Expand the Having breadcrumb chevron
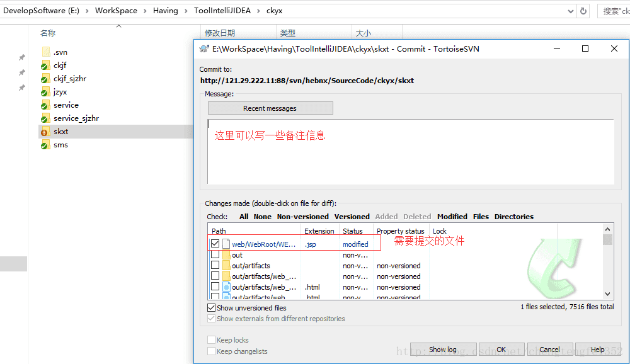Screen dimensions: 630x364 tap(186, 11)
